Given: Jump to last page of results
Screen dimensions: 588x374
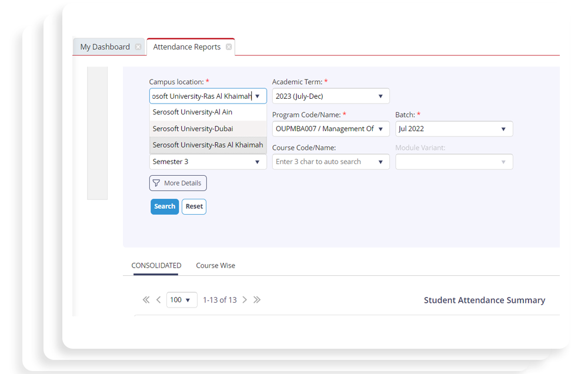Looking at the screenshot, I should [257, 300].
